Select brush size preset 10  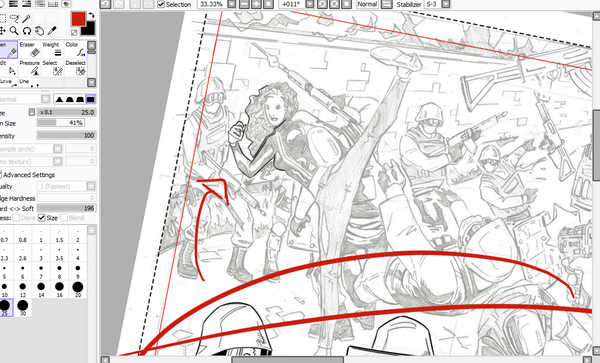4,290
